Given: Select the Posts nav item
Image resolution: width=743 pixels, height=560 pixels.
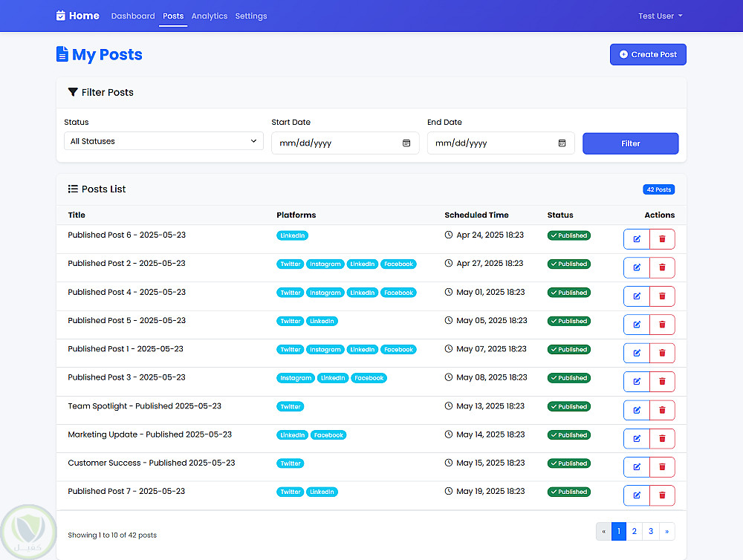Looking at the screenshot, I should click(x=173, y=16).
